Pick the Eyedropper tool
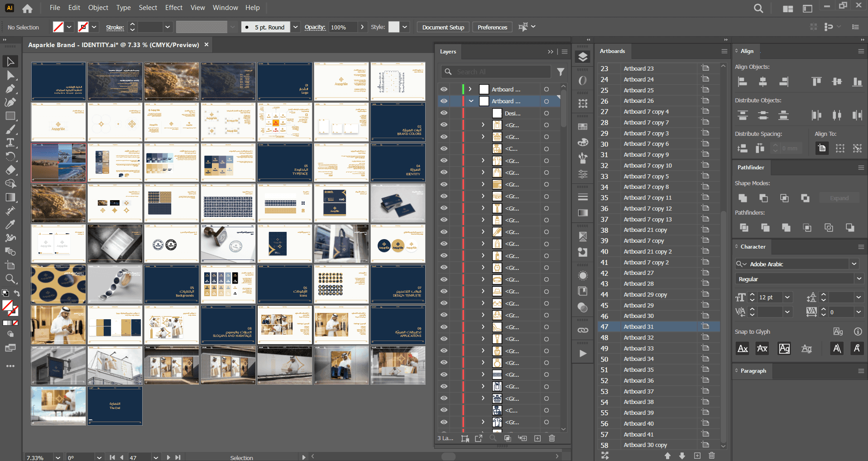Screen dimensions: 868x461 pyautogui.click(x=10, y=225)
